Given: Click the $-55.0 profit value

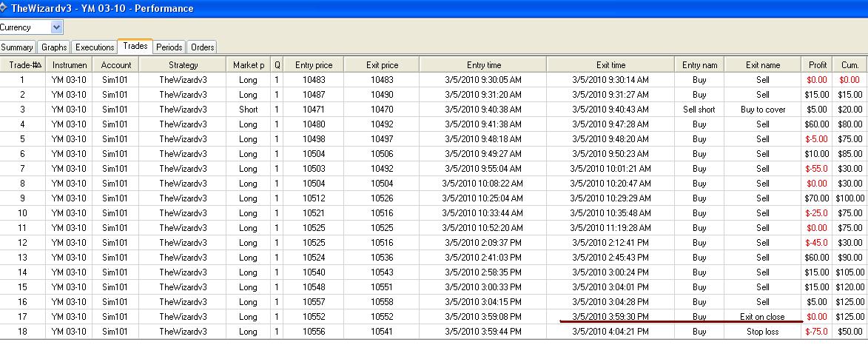Looking at the screenshot, I should pos(817,168).
